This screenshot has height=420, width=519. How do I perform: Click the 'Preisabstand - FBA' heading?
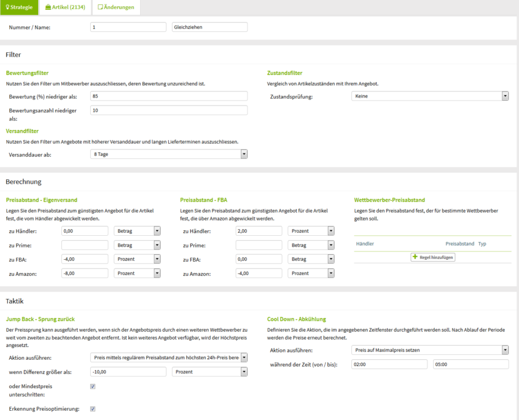pos(203,200)
